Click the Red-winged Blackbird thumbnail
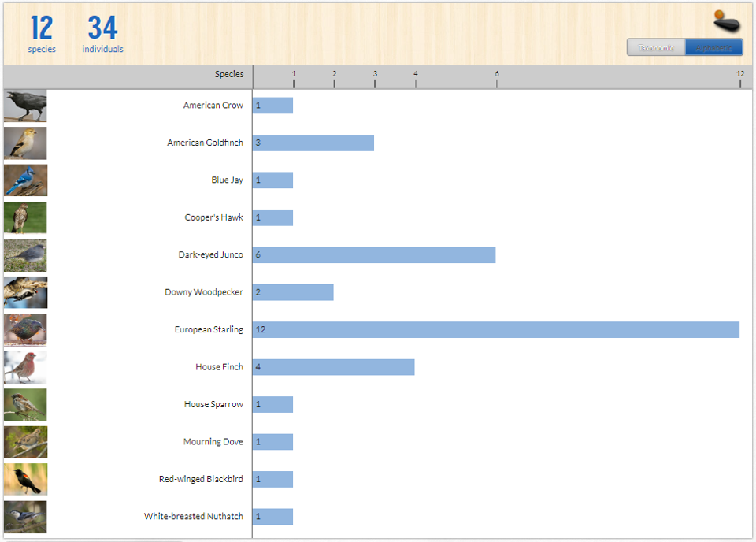 pyautogui.click(x=25, y=479)
